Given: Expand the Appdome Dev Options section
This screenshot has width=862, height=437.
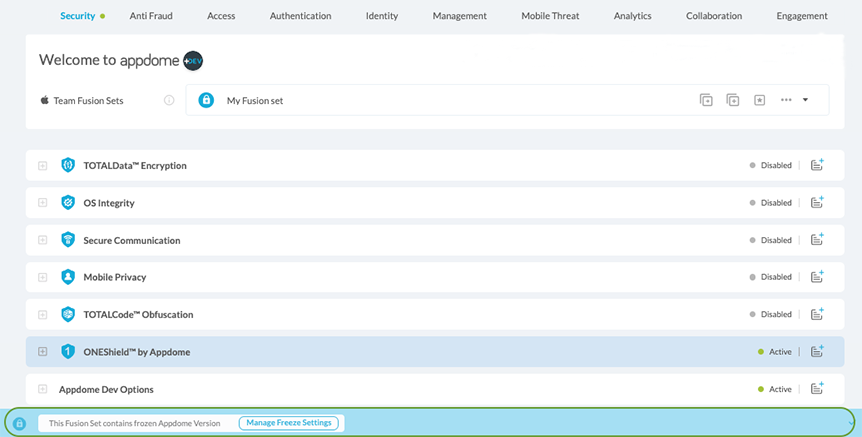Looking at the screenshot, I should (42, 389).
